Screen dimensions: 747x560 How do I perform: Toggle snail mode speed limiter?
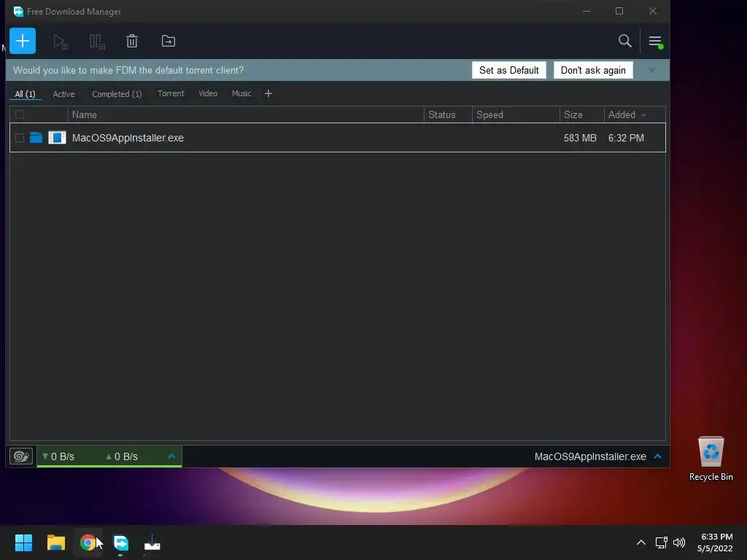click(21, 456)
